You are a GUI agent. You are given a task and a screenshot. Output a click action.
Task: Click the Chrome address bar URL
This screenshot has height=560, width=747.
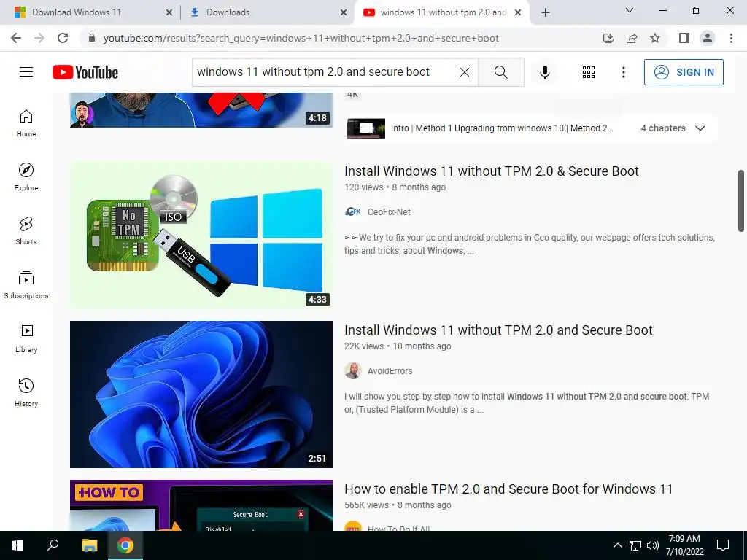pyautogui.click(x=301, y=38)
